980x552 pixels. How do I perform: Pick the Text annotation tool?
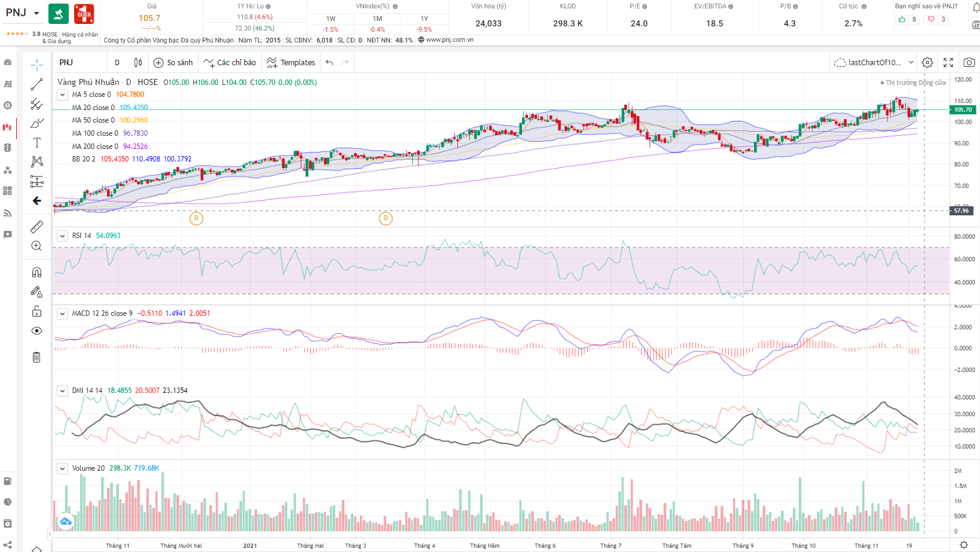tap(36, 142)
